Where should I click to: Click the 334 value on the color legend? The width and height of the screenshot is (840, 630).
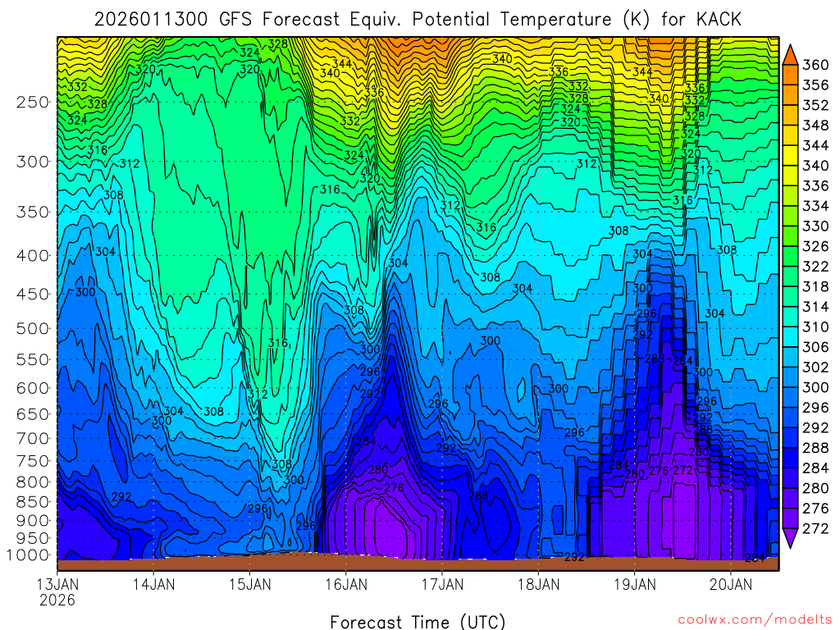pos(815,206)
